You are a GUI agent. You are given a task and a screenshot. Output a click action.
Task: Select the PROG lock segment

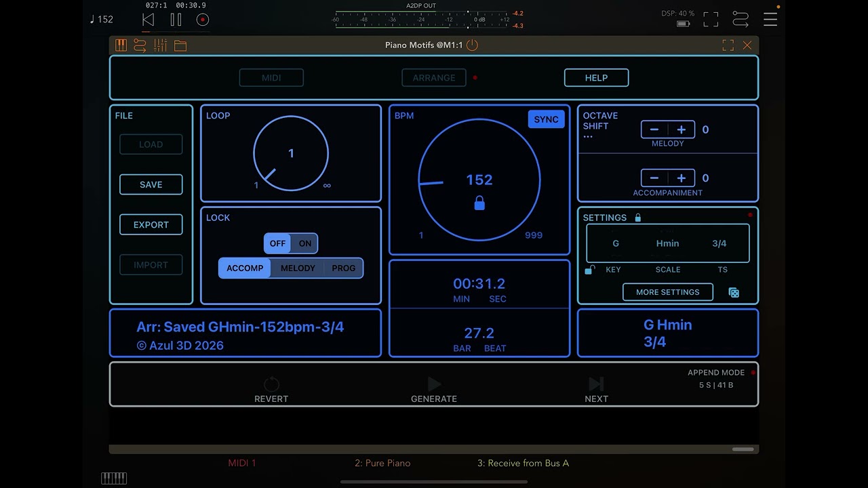(344, 268)
